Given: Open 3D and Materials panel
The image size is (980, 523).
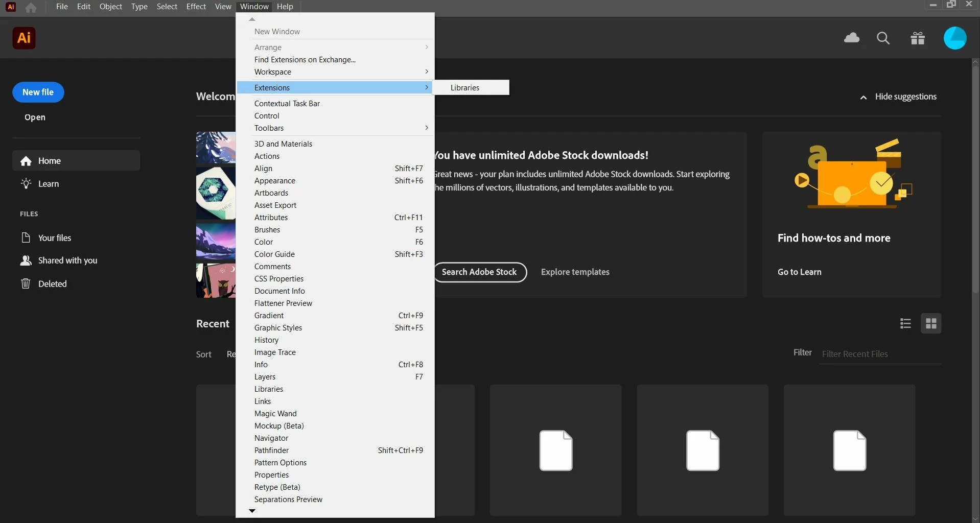Looking at the screenshot, I should click(335, 144).
